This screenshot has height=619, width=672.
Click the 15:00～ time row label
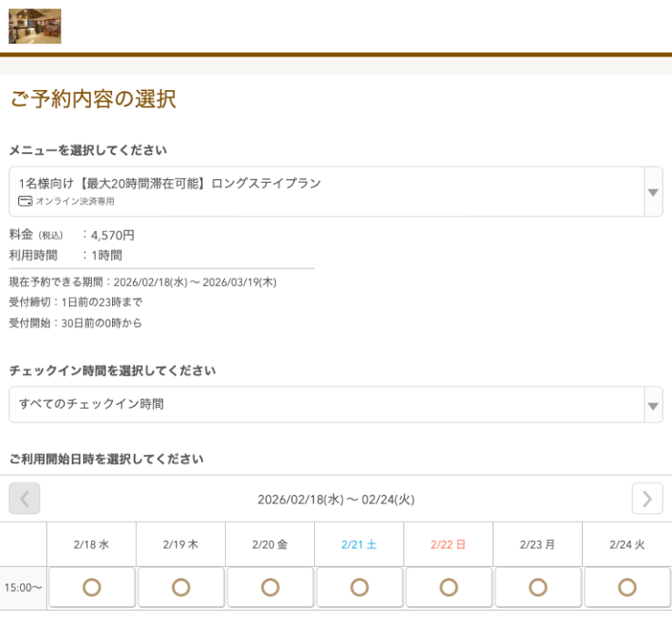[23, 588]
